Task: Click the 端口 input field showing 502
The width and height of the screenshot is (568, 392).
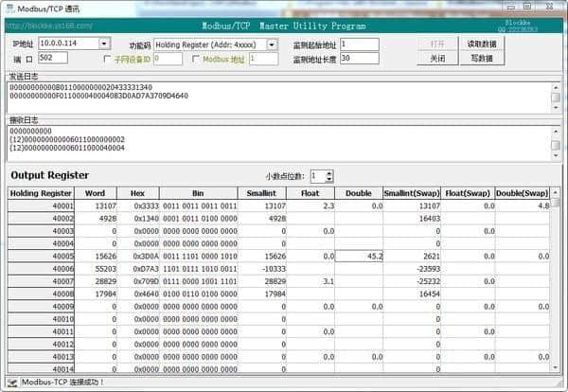Action: 52,58
